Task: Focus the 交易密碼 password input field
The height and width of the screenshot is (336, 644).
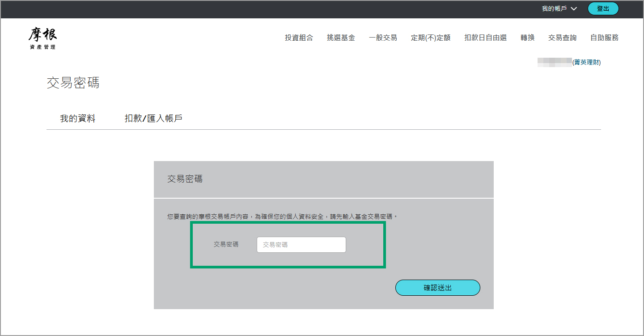Action: tap(301, 245)
